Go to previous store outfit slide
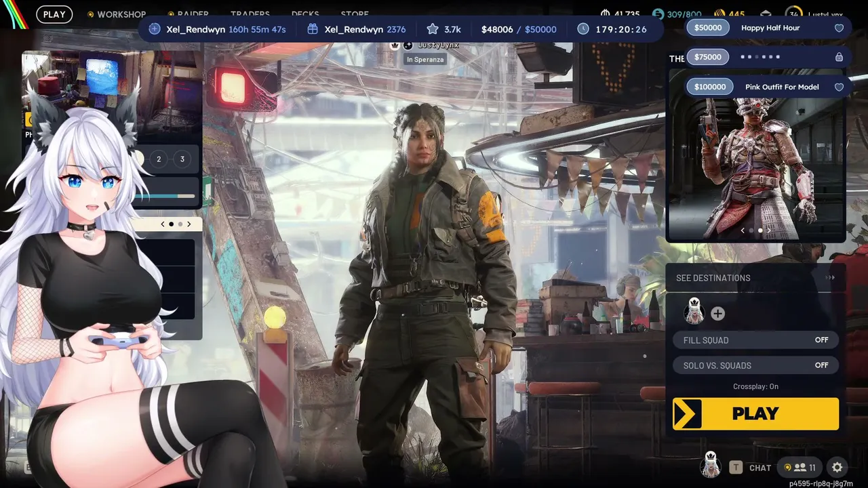This screenshot has width=868, height=488. coord(743,230)
